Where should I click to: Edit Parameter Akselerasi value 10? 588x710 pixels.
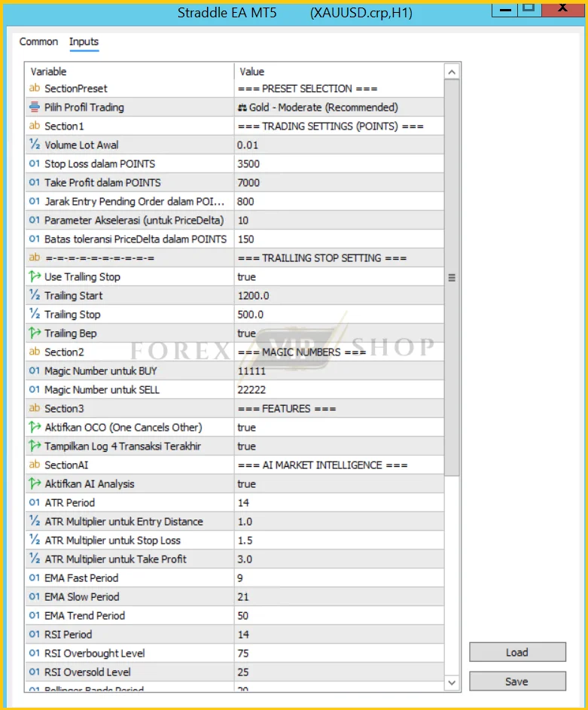(x=339, y=220)
